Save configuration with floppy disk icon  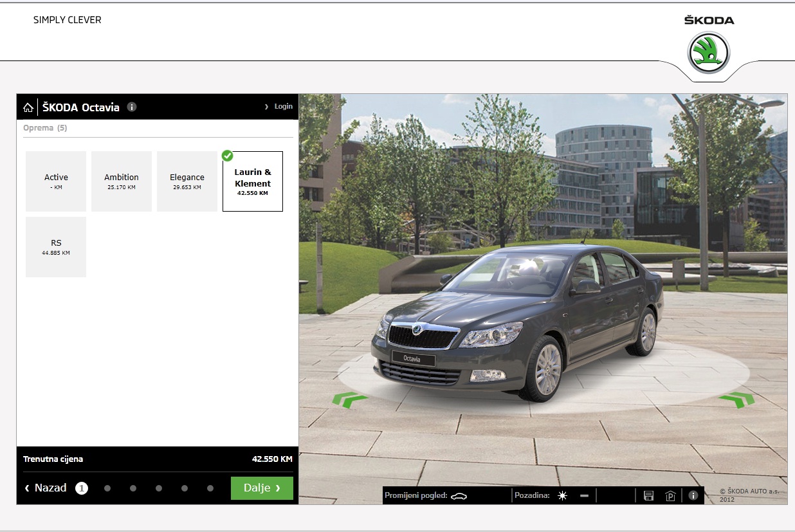click(x=648, y=496)
